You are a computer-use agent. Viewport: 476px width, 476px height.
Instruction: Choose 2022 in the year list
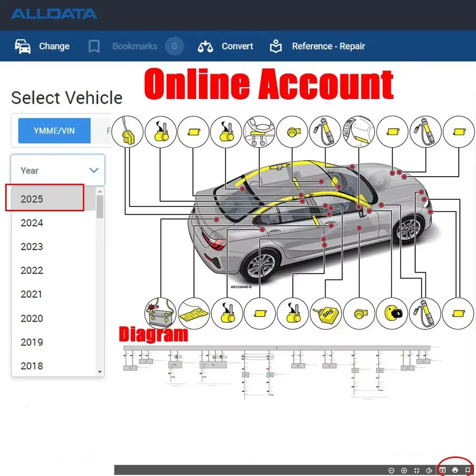32,270
